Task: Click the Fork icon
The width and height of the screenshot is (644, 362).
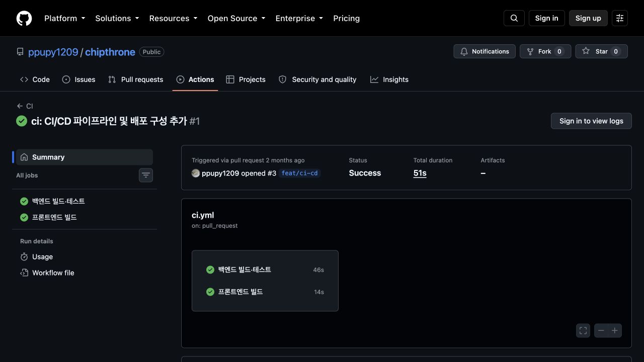Action: coord(530,51)
